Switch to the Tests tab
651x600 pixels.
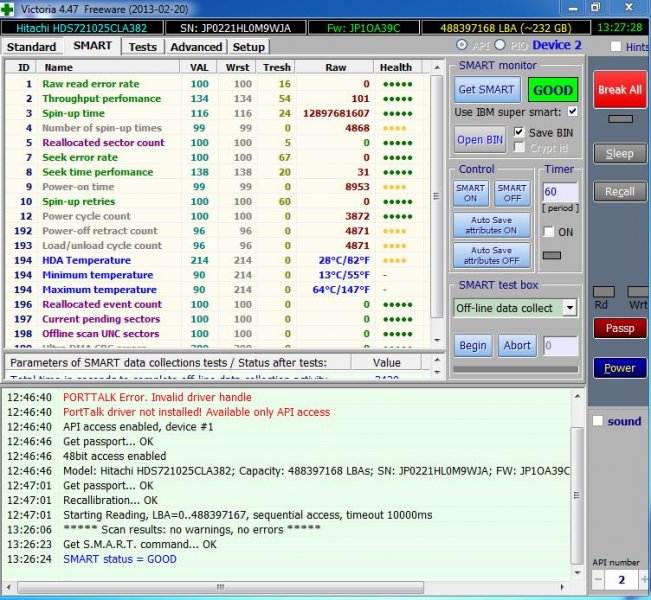pos(142,47)
